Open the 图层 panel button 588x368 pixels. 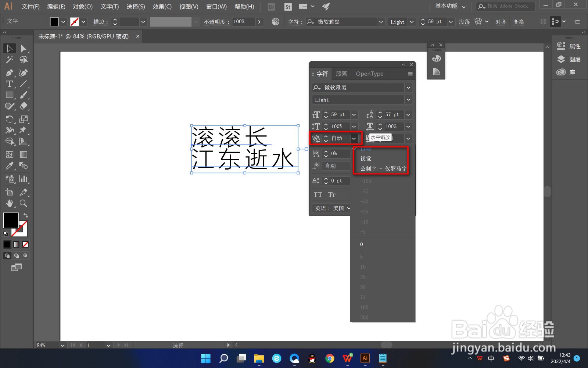click(569, 59)
